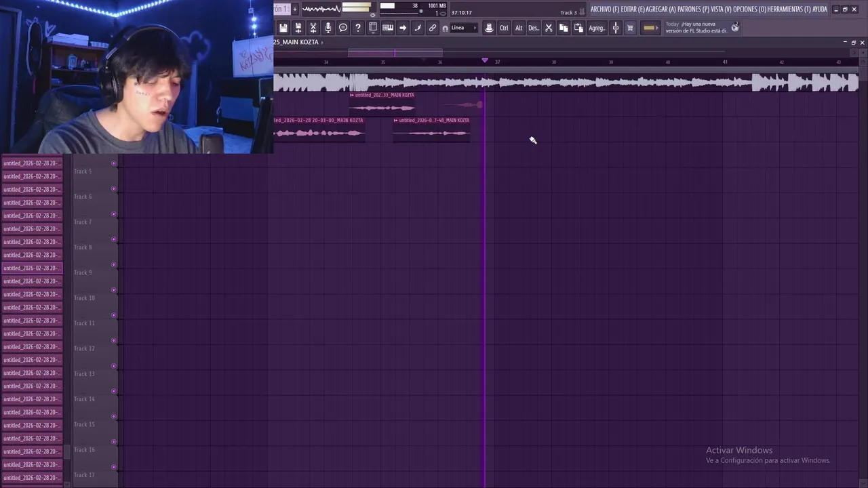Click the copy icon in toolbar
This screenshot has height=488, width=868.
click(x=564, y=28)
